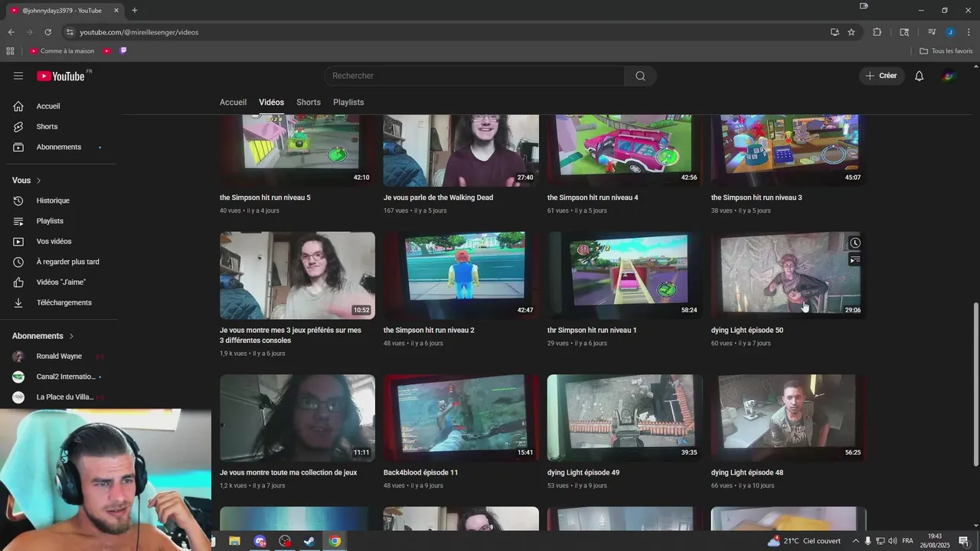The width and height of the screenshot is (980, 551).
Task: Open thr Simpson hit run niveau 1 thumbnail
Action: click(x=625, y=275)
